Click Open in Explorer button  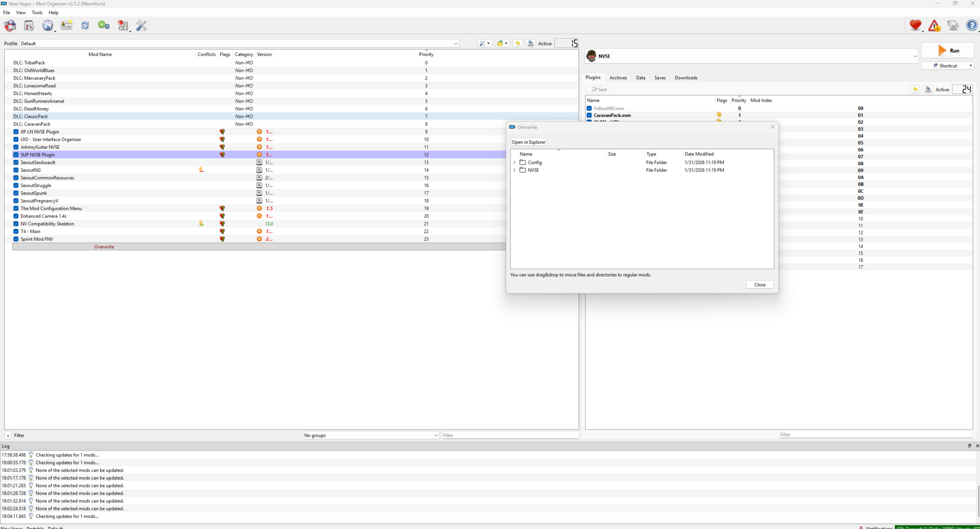[528, 142]
